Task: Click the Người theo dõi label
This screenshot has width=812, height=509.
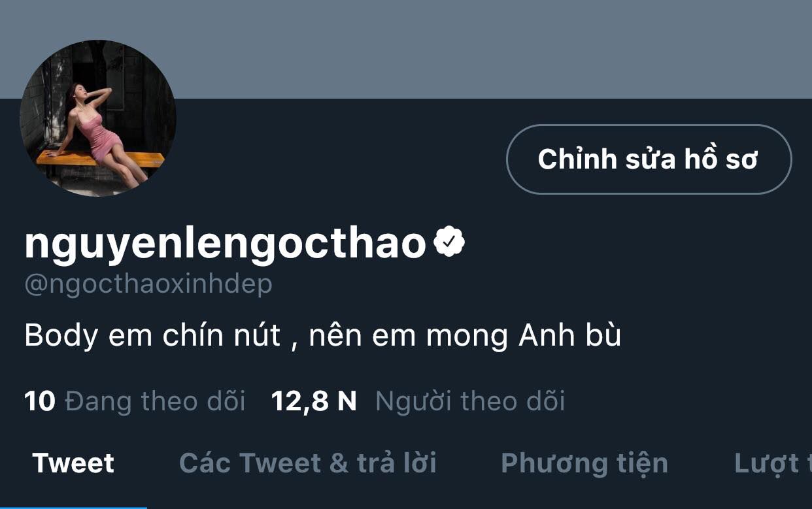Action: [470, 401]
